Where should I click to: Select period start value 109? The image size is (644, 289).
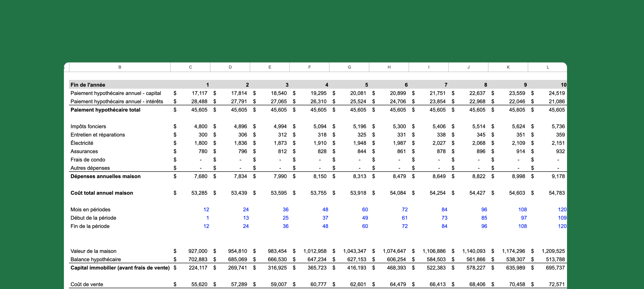562,218
